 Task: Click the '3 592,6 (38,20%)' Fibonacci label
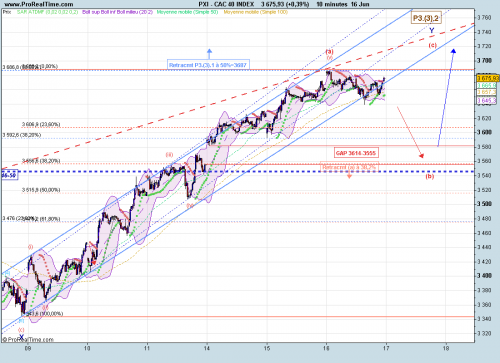click(x=22, y=135)
